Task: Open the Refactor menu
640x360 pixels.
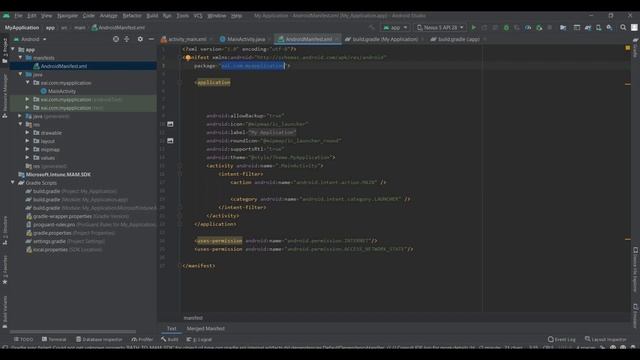Action: point(132,16)
